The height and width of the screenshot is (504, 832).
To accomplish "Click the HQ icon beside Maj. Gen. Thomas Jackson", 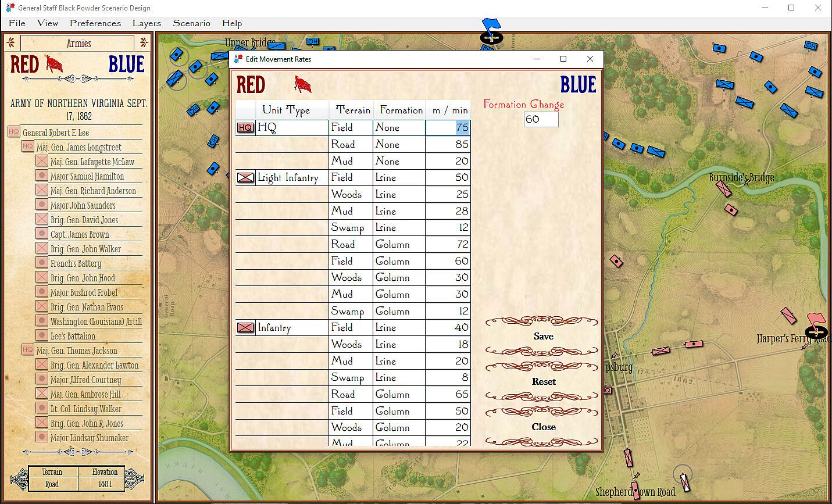I will click(28, 350).
